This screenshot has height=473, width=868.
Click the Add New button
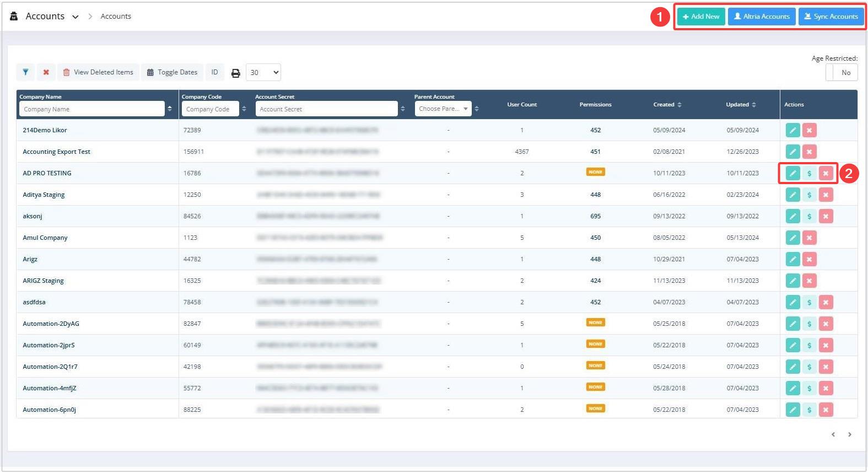tap(701, 17)
